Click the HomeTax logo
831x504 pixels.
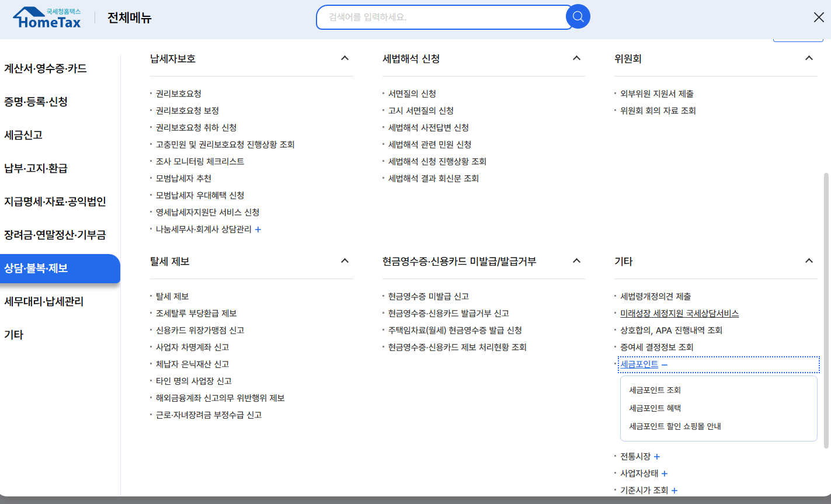(47, 18)
